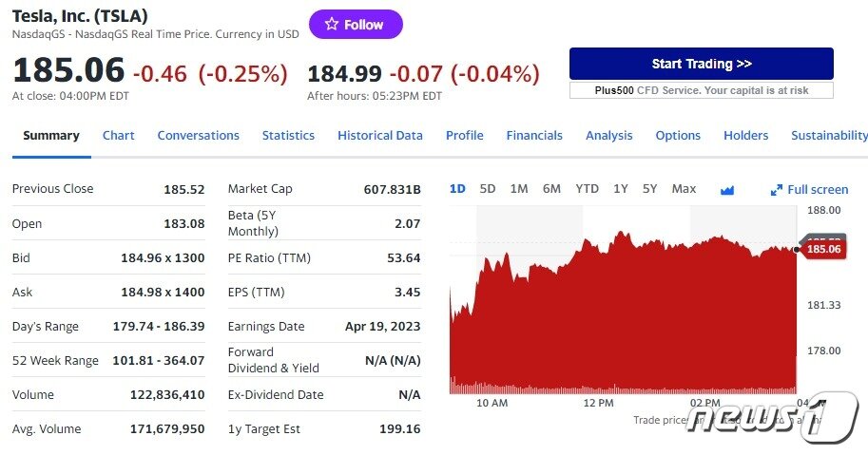The height and width of the screenshot is (455, 868).
Task: Choose the 1Y chart range
Action: click(621, 189)
